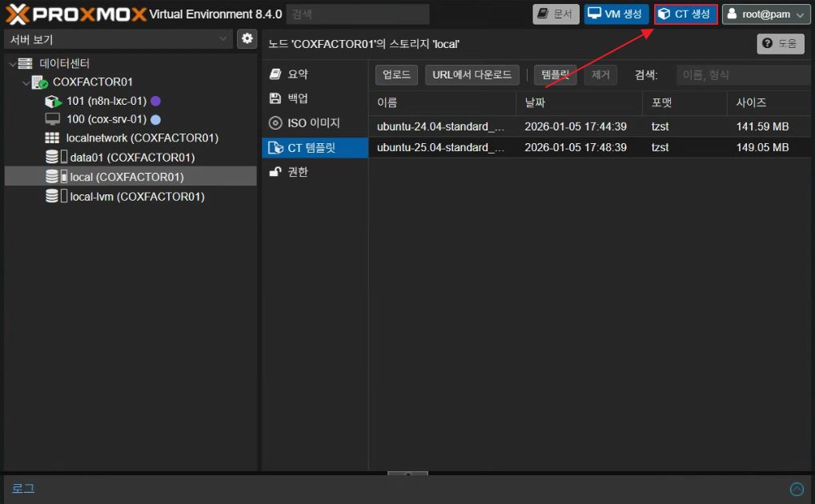Select the ubuntu-25.04-standard template row
Viewport: 815px width, 504px height.
click(590, 147)
